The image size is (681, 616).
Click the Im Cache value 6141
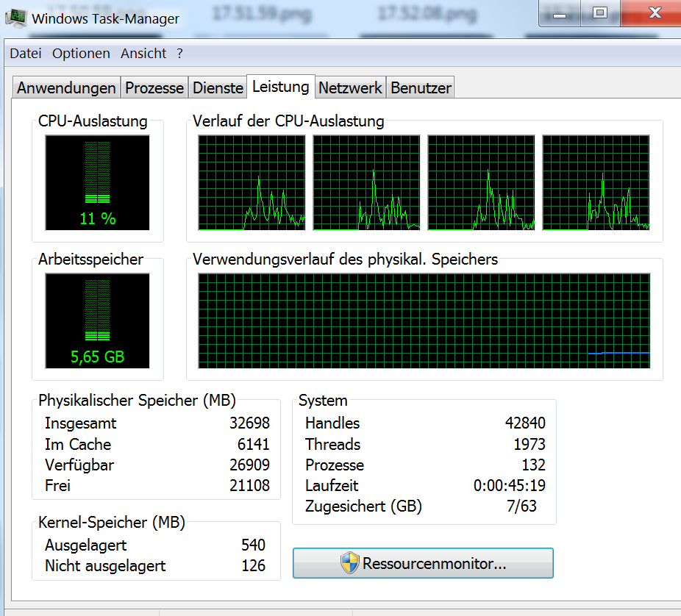(x=254, y=444)
